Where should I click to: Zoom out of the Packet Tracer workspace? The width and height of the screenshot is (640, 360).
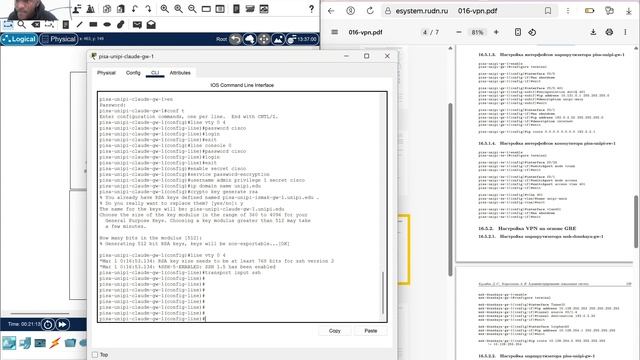[x=192, y=9]
